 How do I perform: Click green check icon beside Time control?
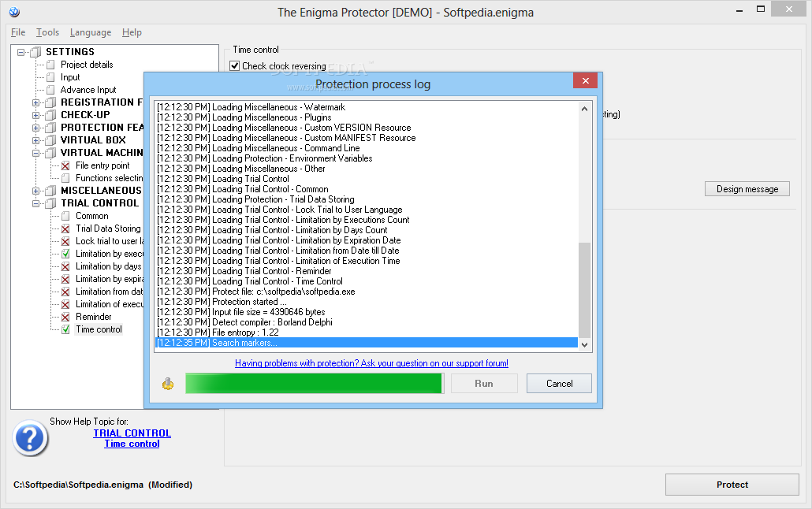(65, 329)
